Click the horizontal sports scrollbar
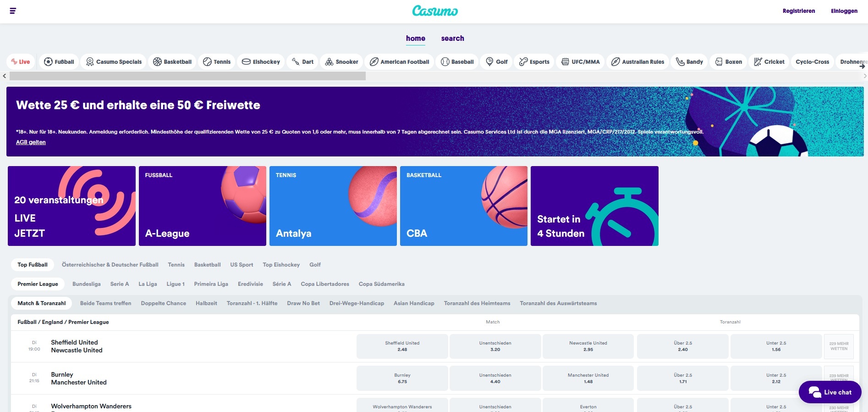The image size is (868, 412). (187, 76)
